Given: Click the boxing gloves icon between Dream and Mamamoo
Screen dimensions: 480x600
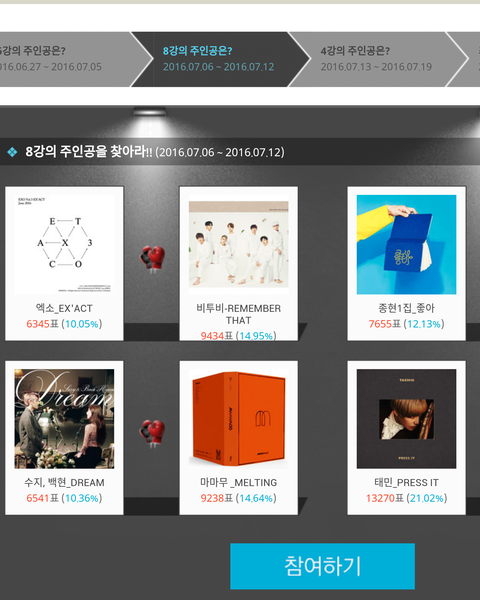Looking at the screenshot, I should pos(152,434).
